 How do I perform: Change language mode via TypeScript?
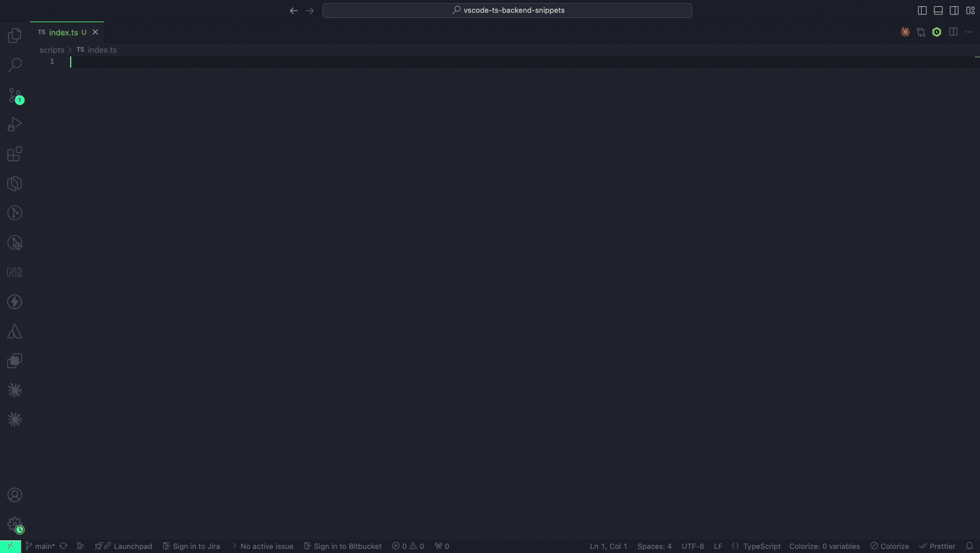[x=762, y=546]
